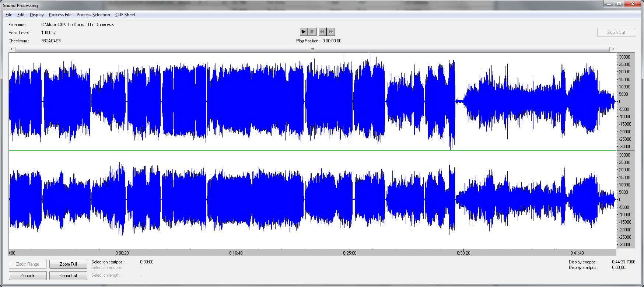Open the CUE Sheet menu
The width and height of the screenshot is (644, 287).
[125, 15]
